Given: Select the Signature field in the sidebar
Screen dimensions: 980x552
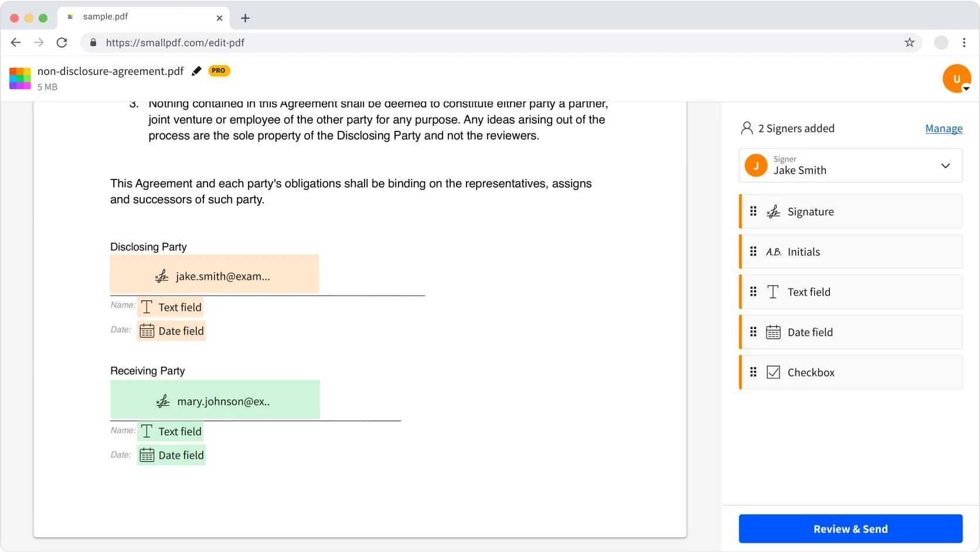Looking at the screenshot, I should coord(850,212).
